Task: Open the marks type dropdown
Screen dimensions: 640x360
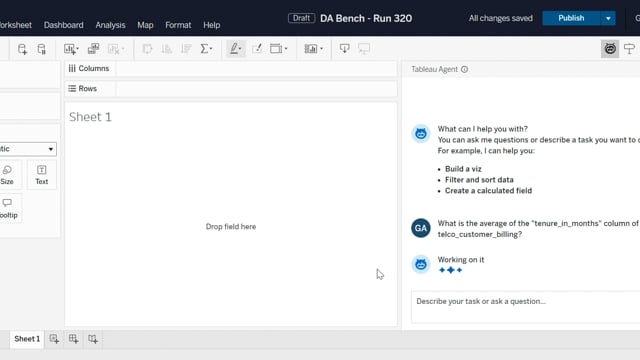Action: click(27, 149)
